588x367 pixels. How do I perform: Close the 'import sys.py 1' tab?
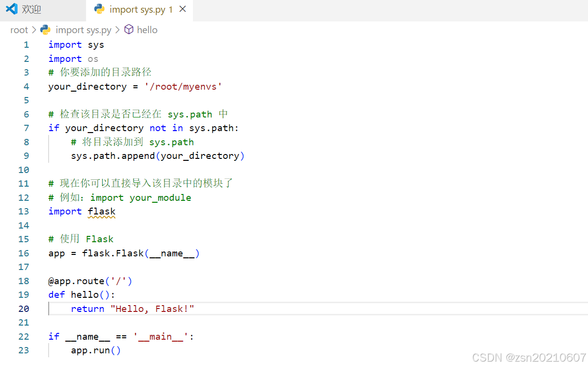coord(183,9)
